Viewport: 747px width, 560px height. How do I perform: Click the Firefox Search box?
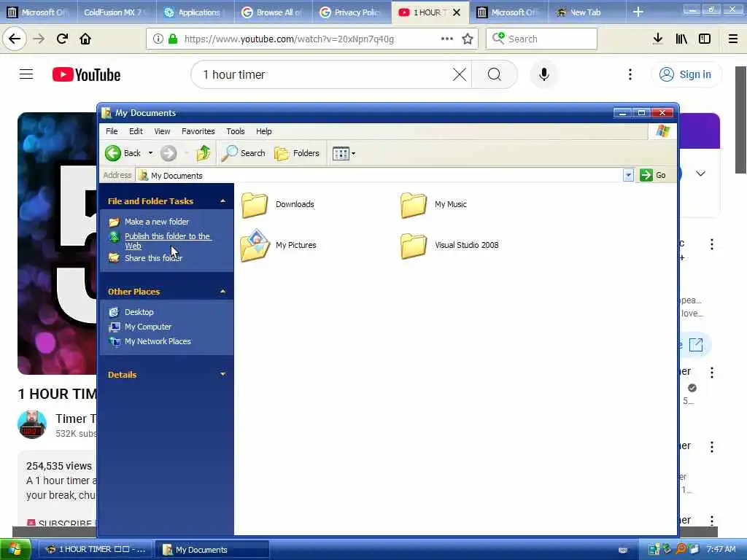pos(542,39)
